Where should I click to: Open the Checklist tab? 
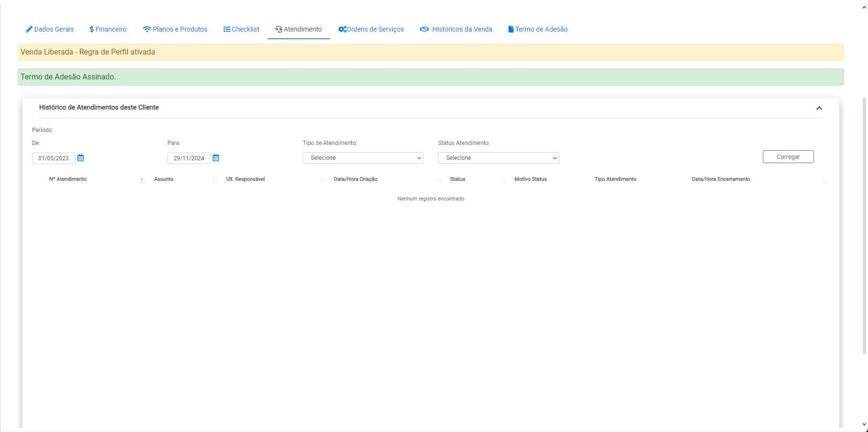[x=241, y=29]
